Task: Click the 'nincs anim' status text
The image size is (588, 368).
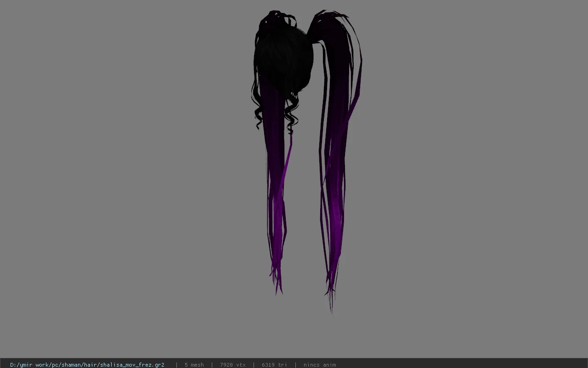Action: point(320,364)
